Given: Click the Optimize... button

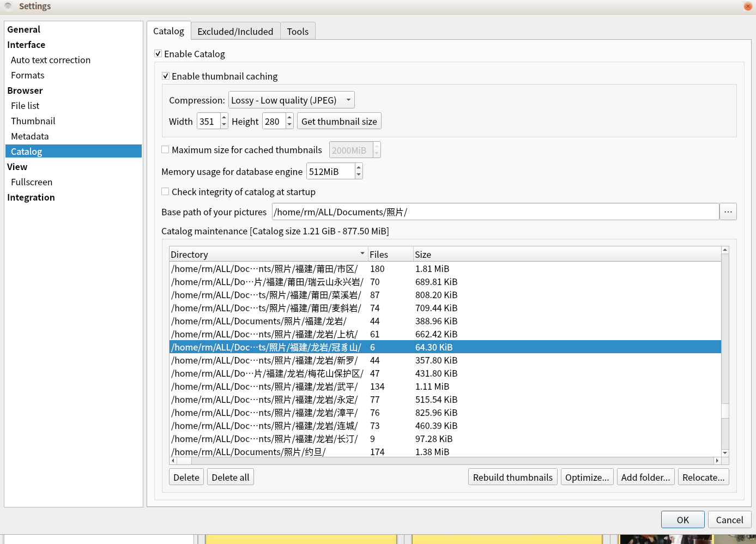Looking at the screenshot, I should [x=586, y=477].
